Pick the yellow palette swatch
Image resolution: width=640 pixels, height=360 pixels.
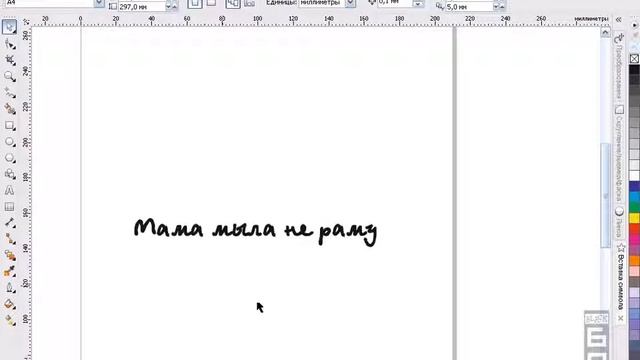click(x=634, y=218)
